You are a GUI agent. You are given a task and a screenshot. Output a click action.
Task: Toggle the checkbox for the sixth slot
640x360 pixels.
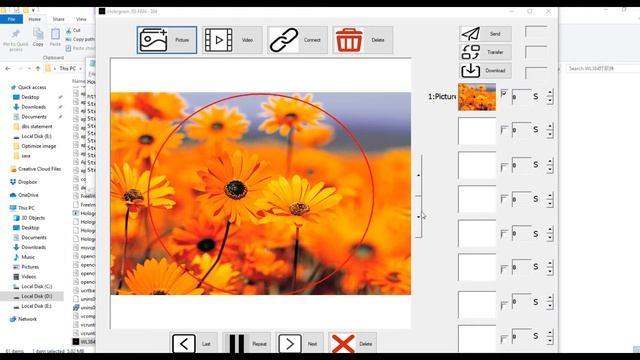(x=504, y=269)
